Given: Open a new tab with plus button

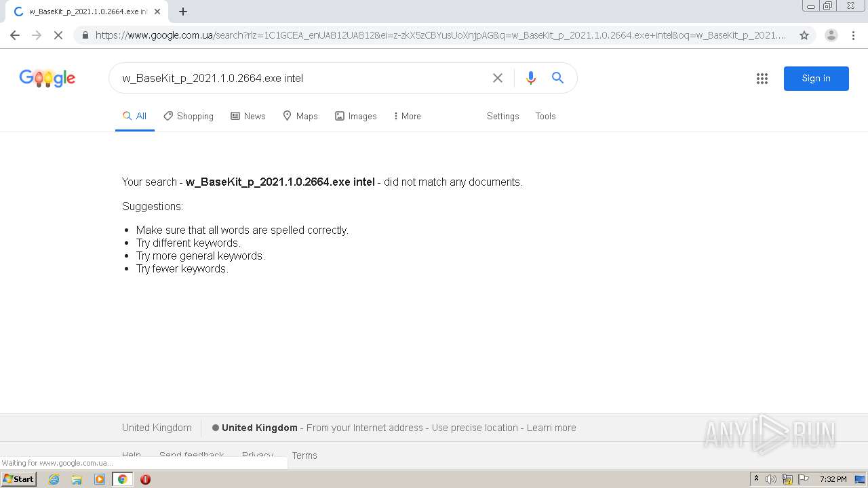Looking at the screenshot, I should tap(183, 12).
